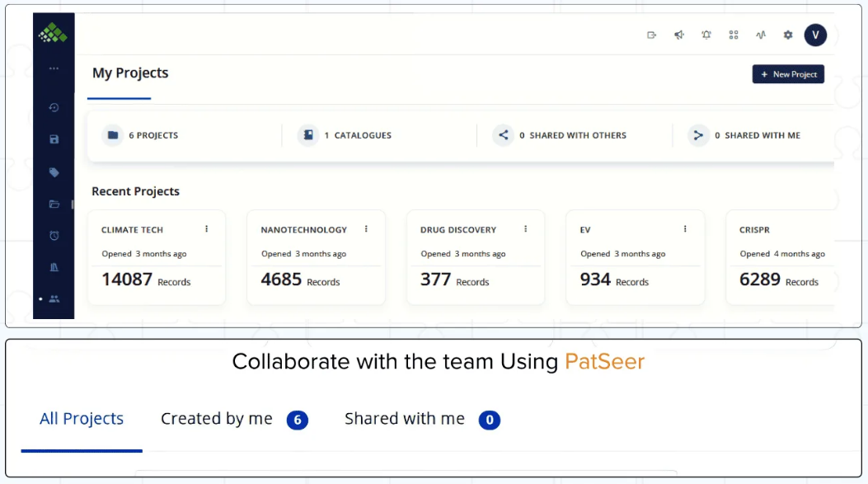Open options menu for Drug Discovery project
The width and height of the screenshot is (868, 484).
click(525, 229)
